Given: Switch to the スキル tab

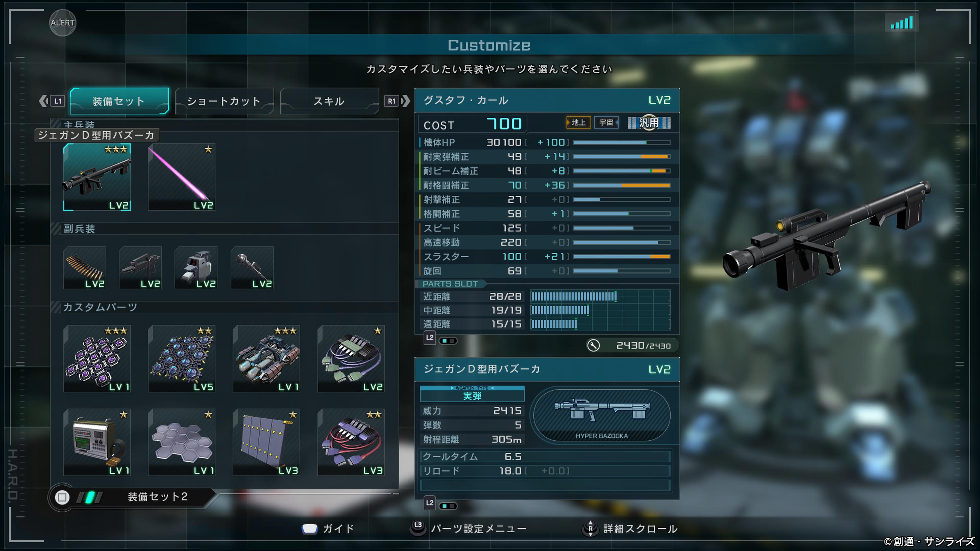Looking at the screenshot, I should [329, 101].
